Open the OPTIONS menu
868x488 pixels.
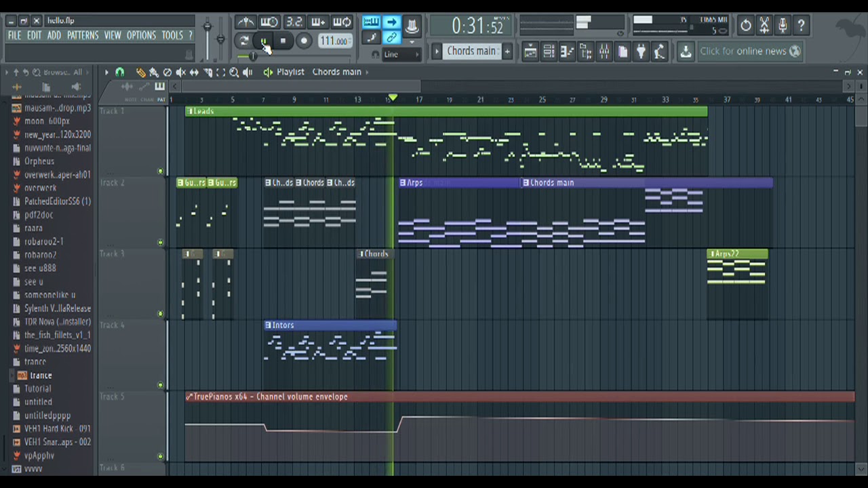click(141, 35)
